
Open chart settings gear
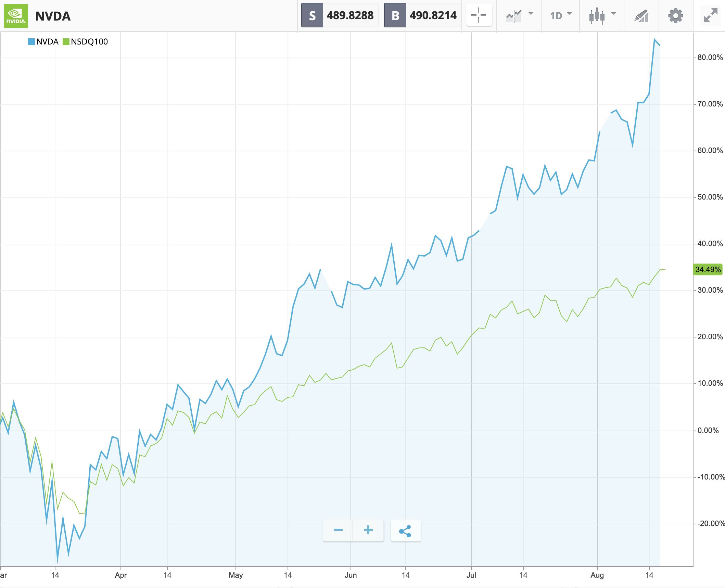click(676, 16)
